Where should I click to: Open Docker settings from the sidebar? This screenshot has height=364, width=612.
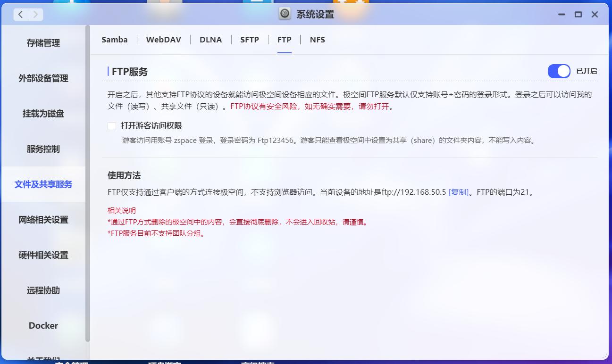click(43, 325)
